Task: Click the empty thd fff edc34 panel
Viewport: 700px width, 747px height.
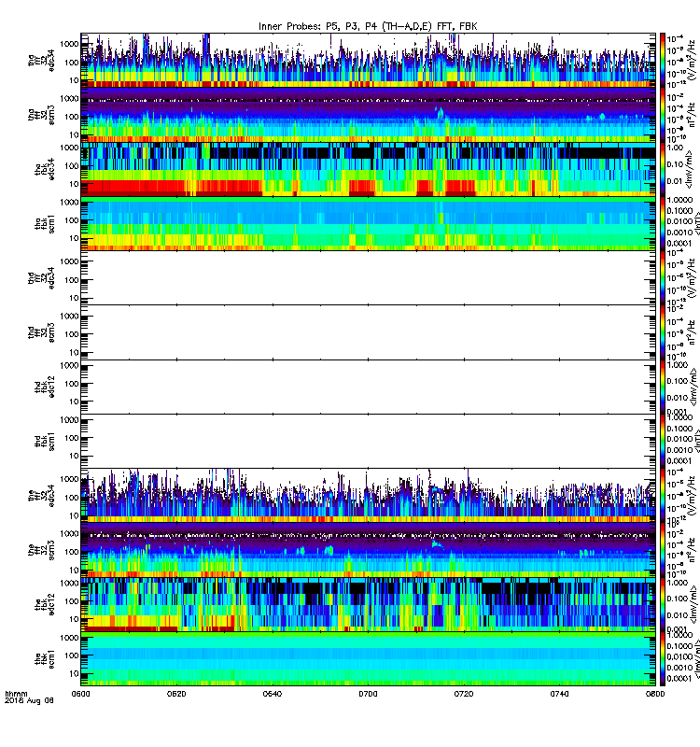Action: 368,277
